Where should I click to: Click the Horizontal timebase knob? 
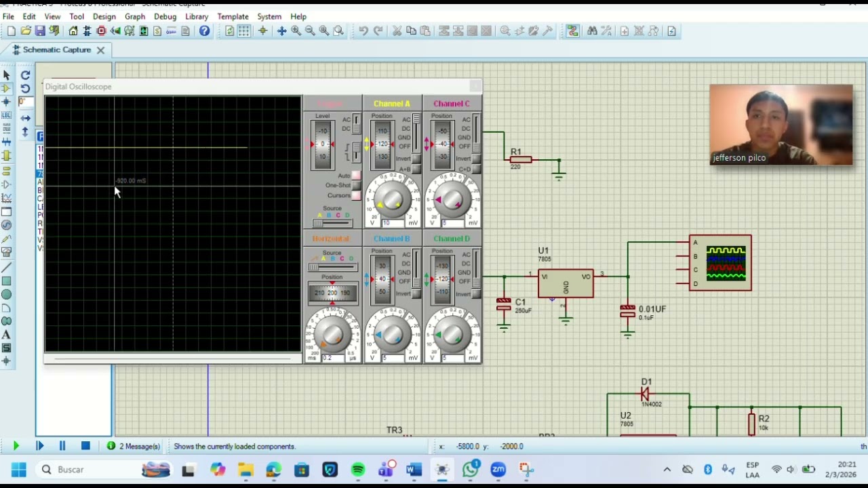332,335
